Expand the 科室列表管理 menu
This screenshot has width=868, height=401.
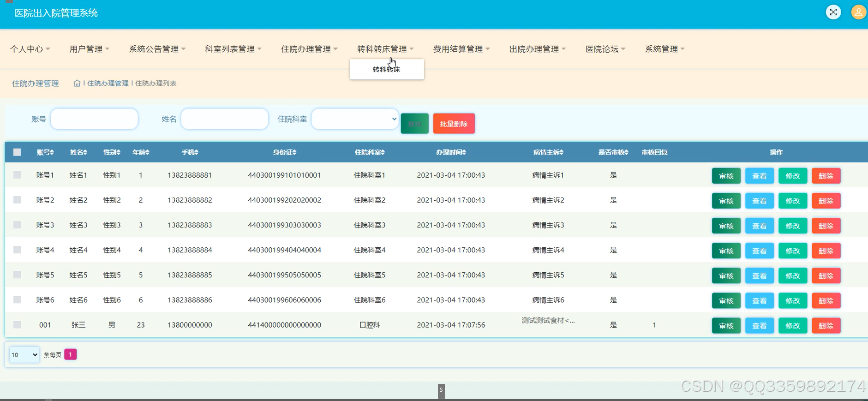pos(233,49)
